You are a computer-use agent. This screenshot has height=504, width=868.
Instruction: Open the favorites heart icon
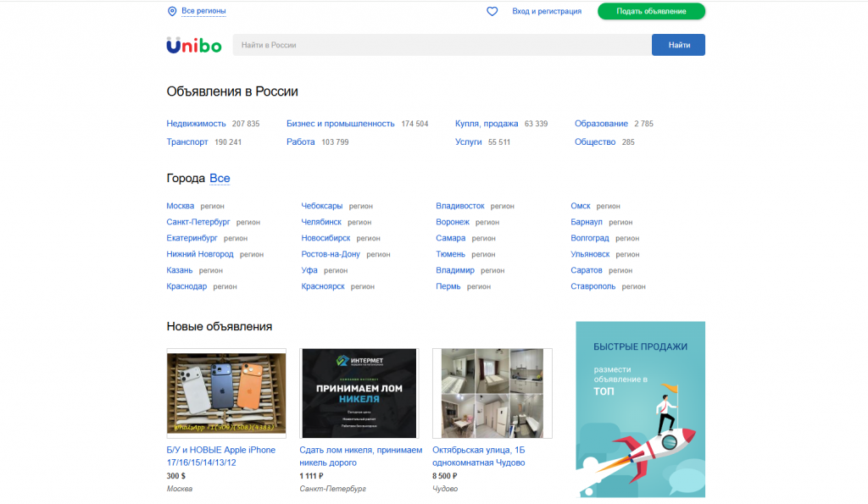tap(492, 11)
